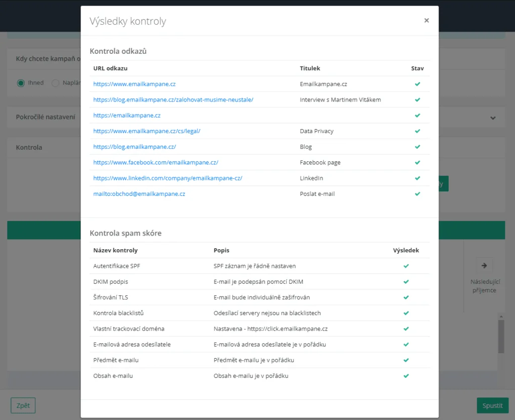Select the Naplánovat radio button

pos(55,83)
